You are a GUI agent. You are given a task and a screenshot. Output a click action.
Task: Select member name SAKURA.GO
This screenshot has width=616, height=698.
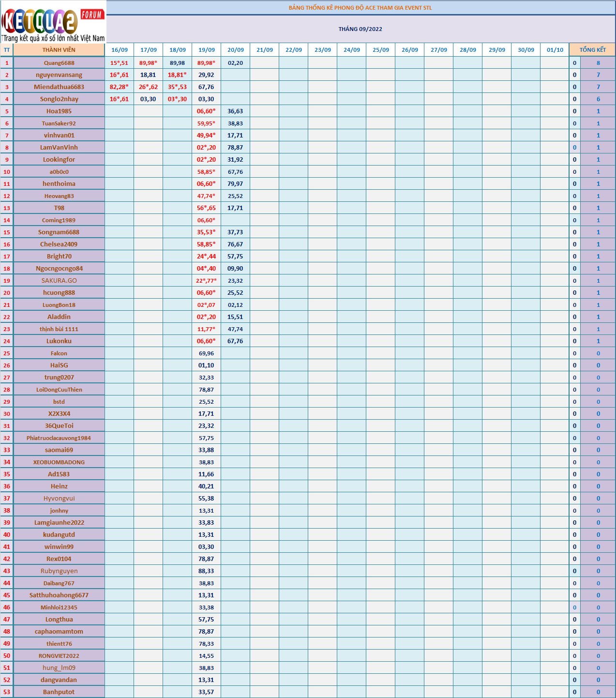pos(59,281)
